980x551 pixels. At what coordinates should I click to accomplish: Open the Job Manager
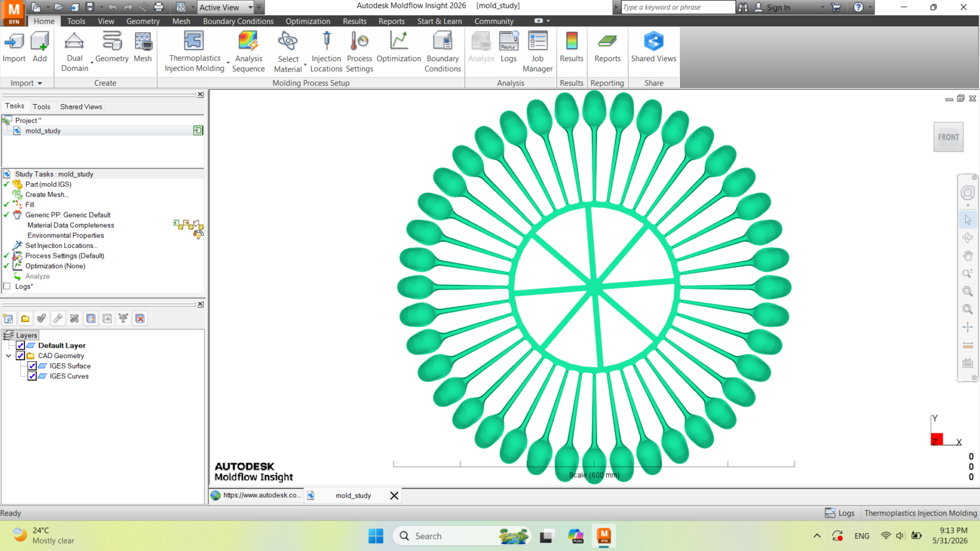[x=537, y=51]
